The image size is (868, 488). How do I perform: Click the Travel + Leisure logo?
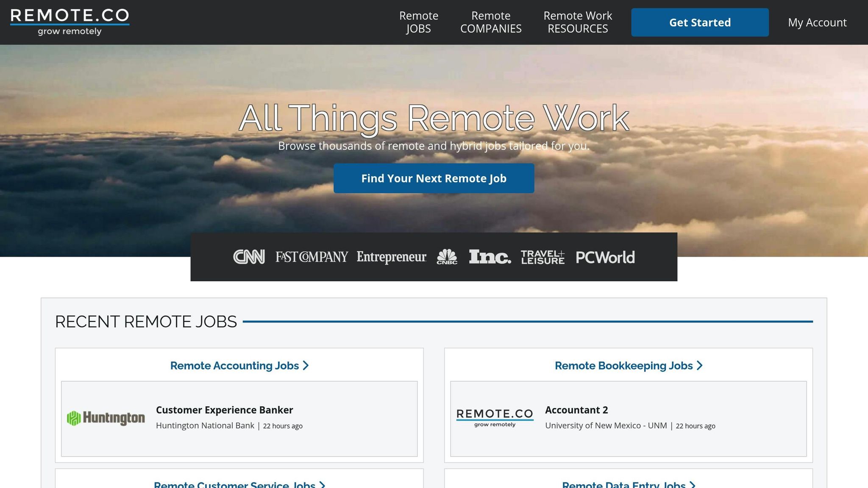point(542,257)
